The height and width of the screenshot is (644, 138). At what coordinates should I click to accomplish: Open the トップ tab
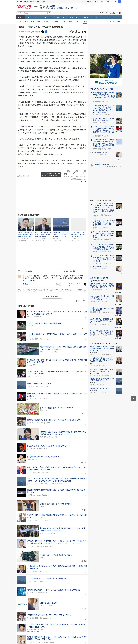(20, 17)
